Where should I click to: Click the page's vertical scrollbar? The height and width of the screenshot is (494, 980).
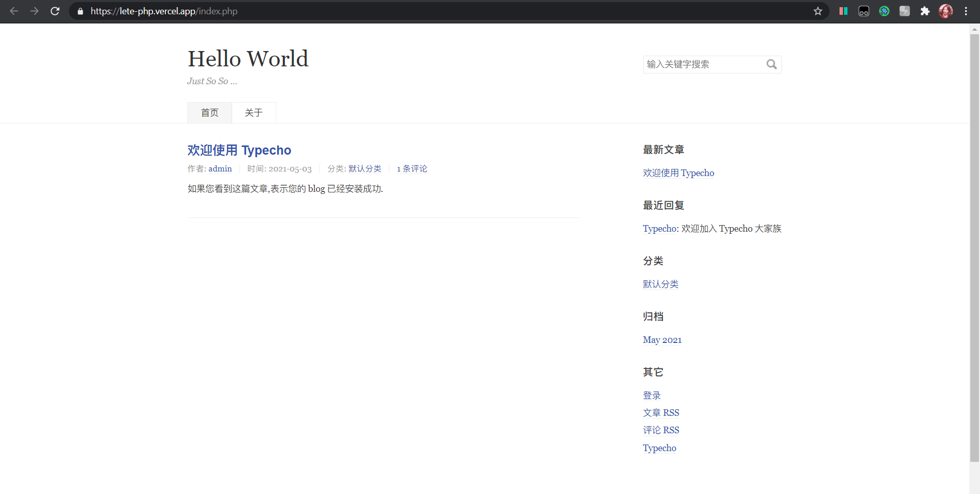[x=974, y=245]
